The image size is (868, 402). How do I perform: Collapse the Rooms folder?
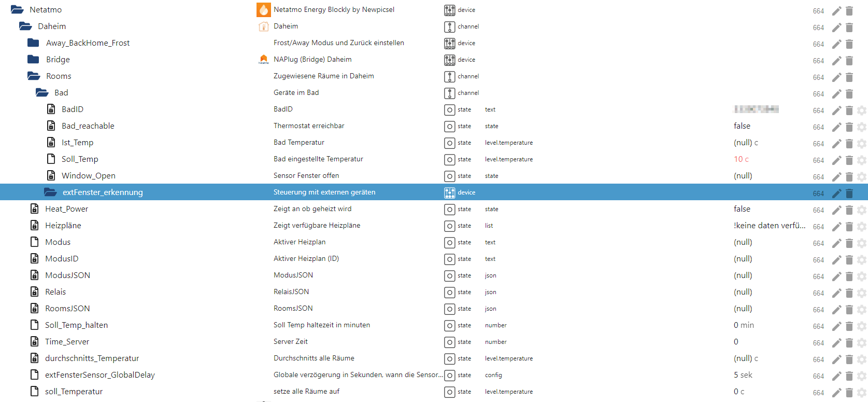point(34,76)
